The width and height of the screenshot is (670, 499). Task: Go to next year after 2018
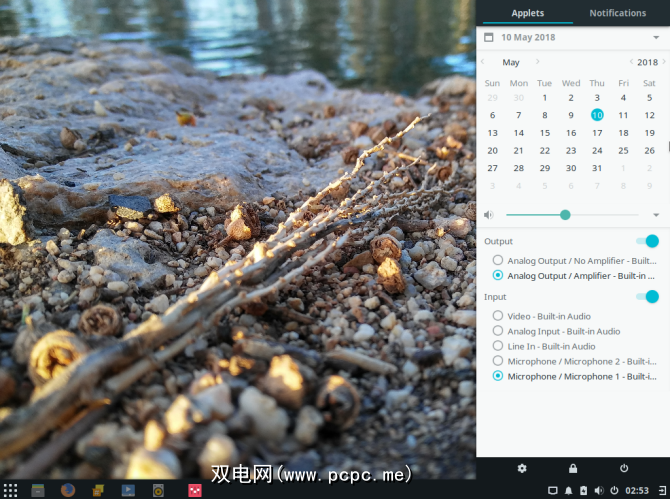(x=664, y=62)
